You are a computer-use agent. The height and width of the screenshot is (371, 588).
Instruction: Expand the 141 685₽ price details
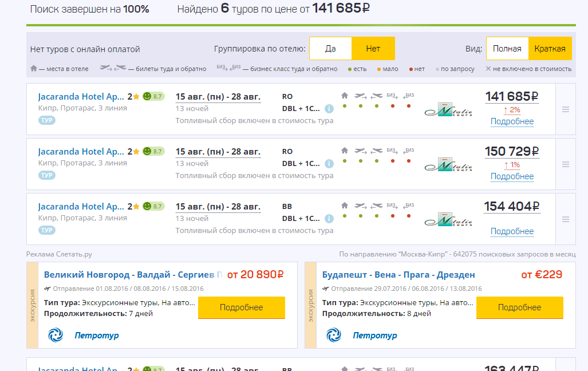point(512,97)
